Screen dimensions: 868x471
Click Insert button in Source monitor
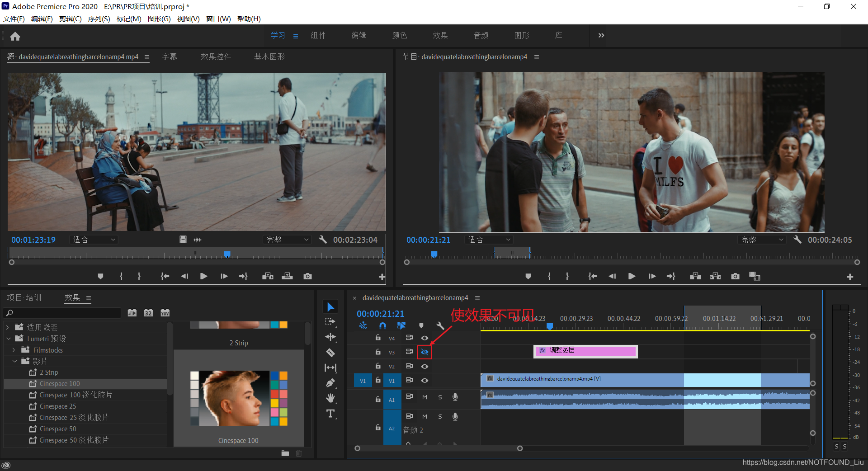click(x=268, y=276)
